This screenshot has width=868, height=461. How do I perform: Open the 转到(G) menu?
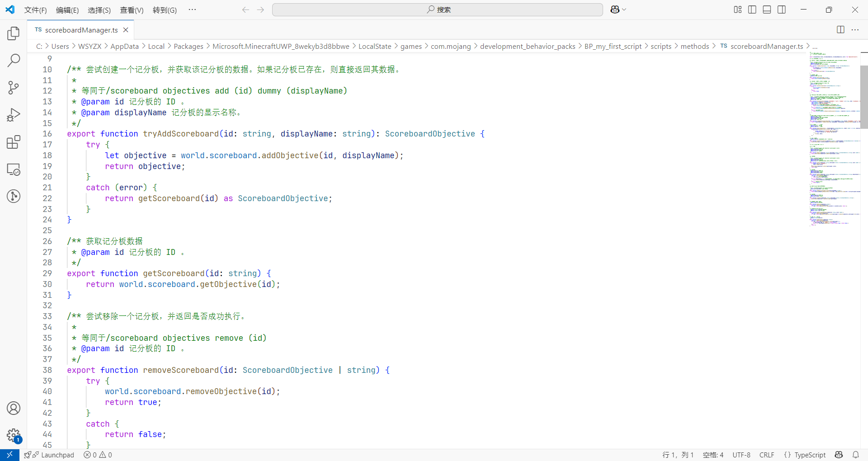click(x=165, y=10)
